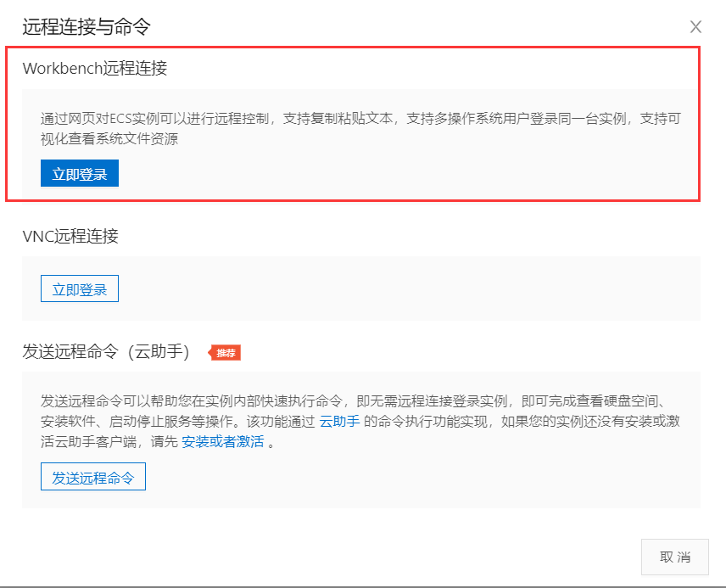Click the paragraph starting 发送远程命令可以帮助您
This screenshot has width=726, height=588.
tap(360, 421)
